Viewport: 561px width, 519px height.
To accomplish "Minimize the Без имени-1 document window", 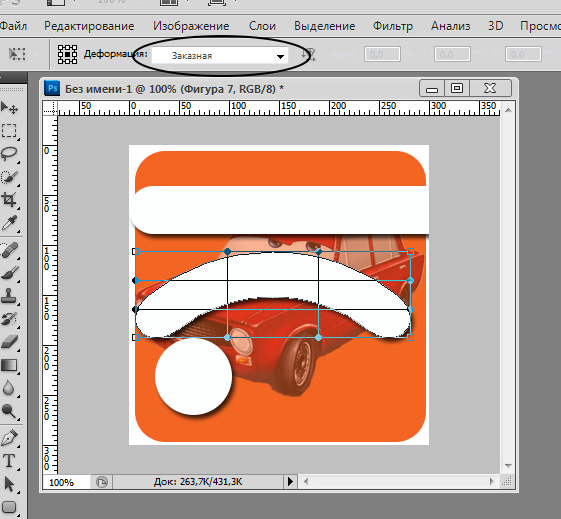I will (x=432, y=88).
